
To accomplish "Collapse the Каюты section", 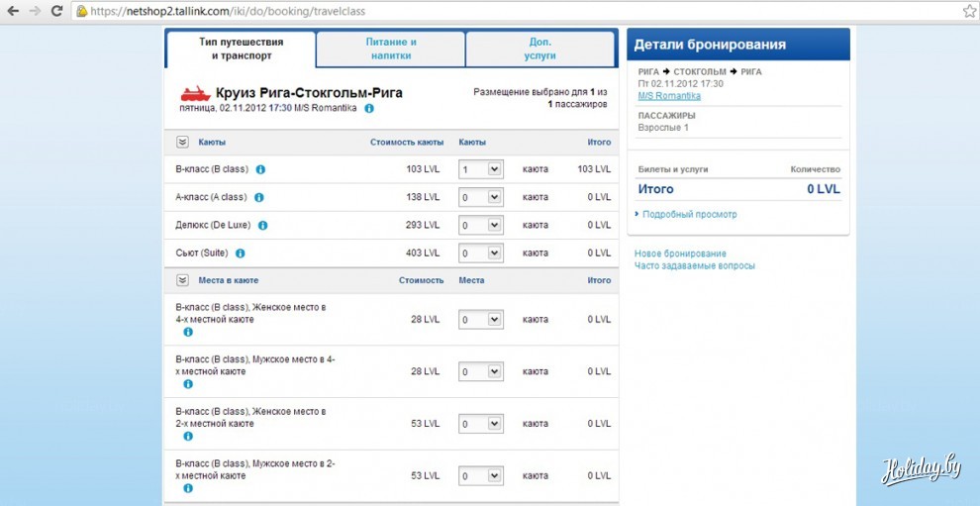I will pyautogui.click(x=182, y=142).
